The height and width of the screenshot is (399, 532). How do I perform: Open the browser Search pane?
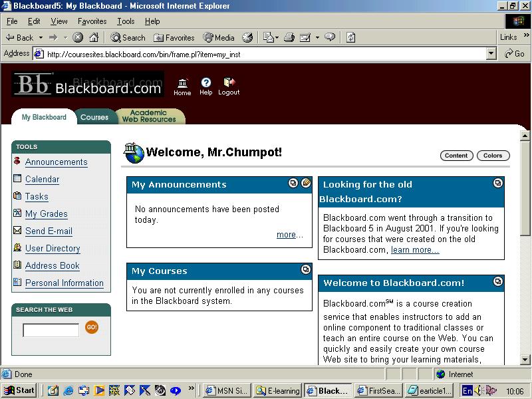pos(128,37)
